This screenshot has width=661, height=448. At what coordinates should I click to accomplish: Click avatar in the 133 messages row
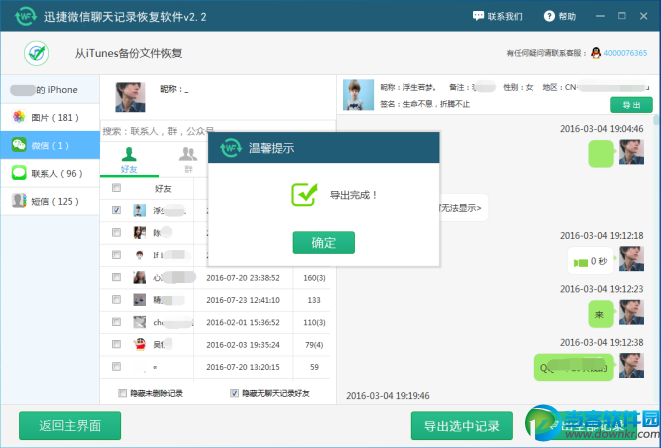click(x=140, y=300)
